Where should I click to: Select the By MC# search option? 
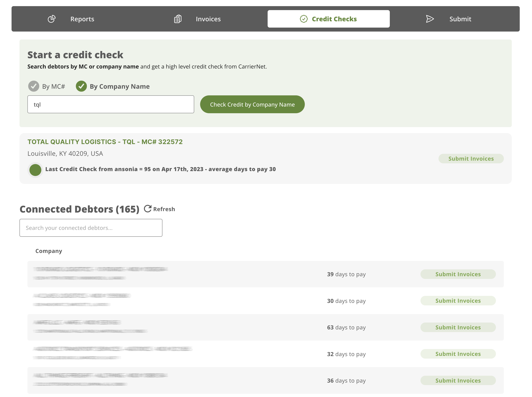point(34,86)
